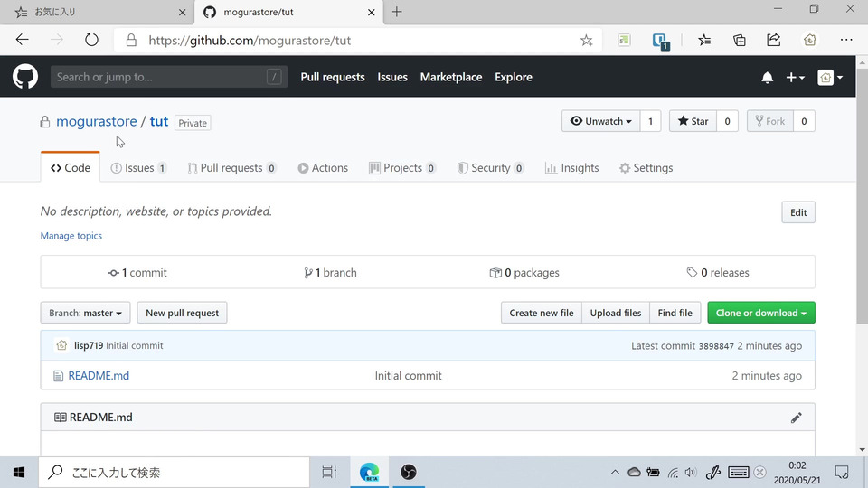
Task: Click the Edge Beta taskbar icon
Action: tap(369, 473)
